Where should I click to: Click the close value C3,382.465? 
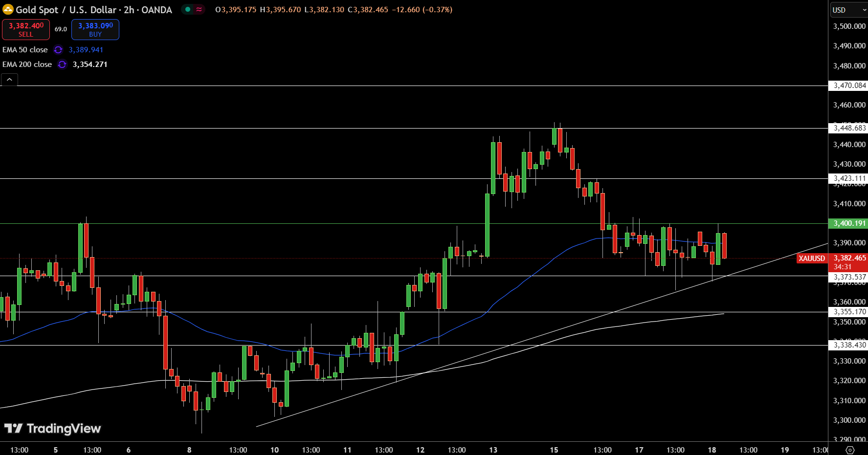pos(368,10)
